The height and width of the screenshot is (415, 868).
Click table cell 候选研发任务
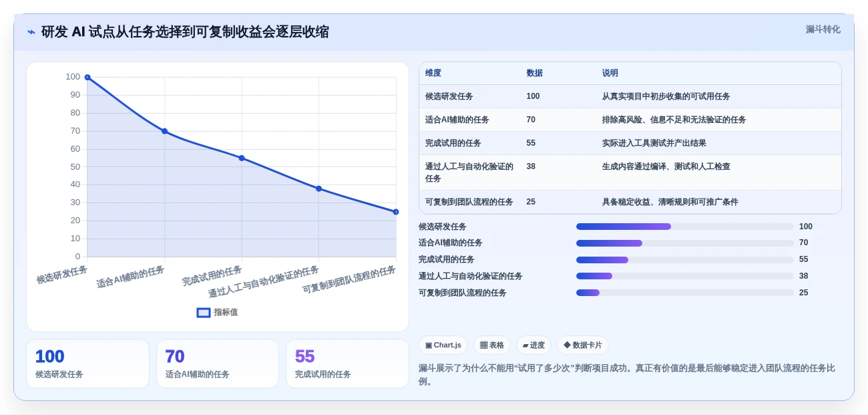click(x=449, y=96)
